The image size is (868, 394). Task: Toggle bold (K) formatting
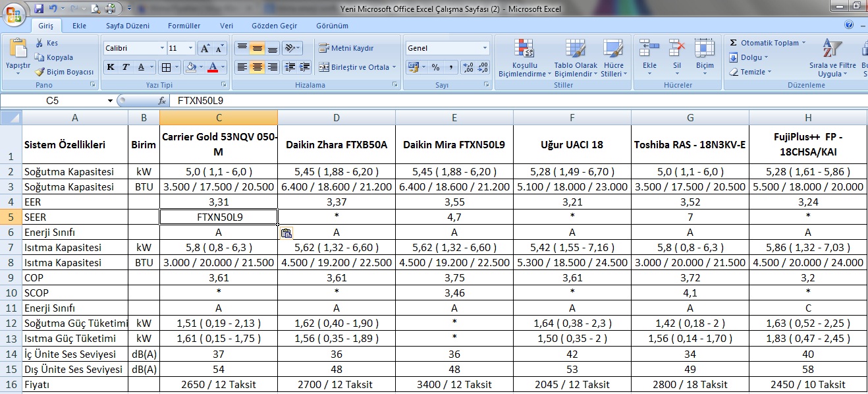(111, 67)
